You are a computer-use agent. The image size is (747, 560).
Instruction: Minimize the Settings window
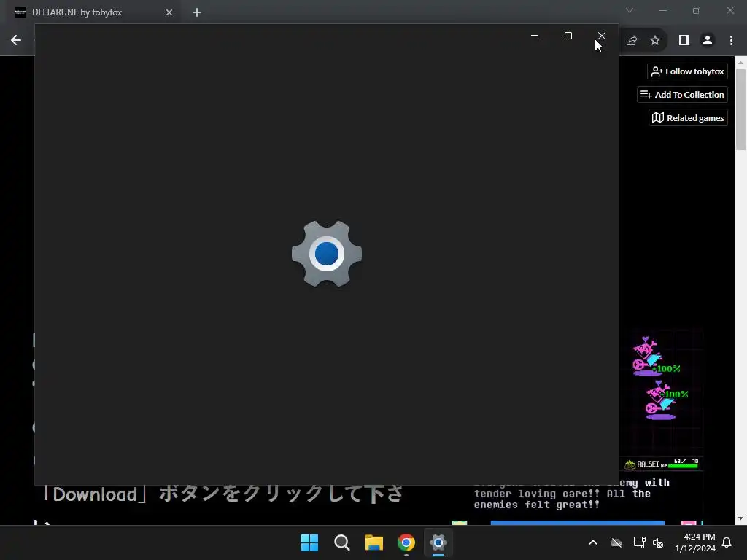[535, 36]
